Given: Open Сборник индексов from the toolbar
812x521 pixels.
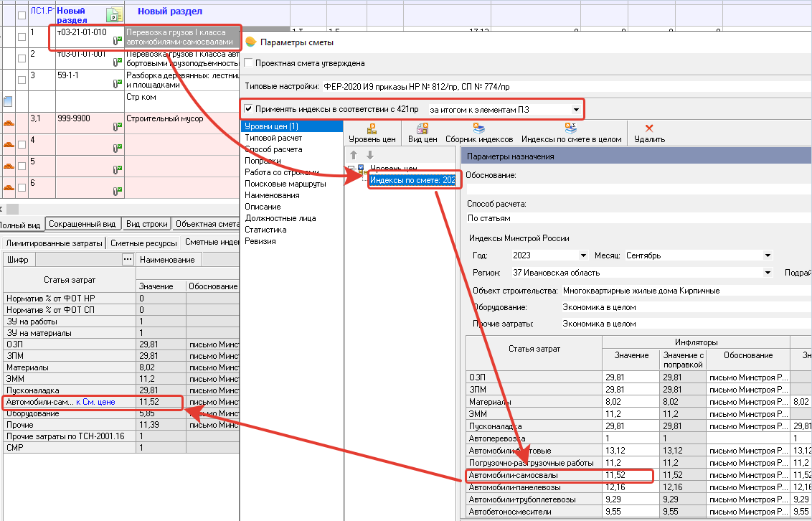Looking at the screenshot, I should pyautogui.click(x=478, y=129).
